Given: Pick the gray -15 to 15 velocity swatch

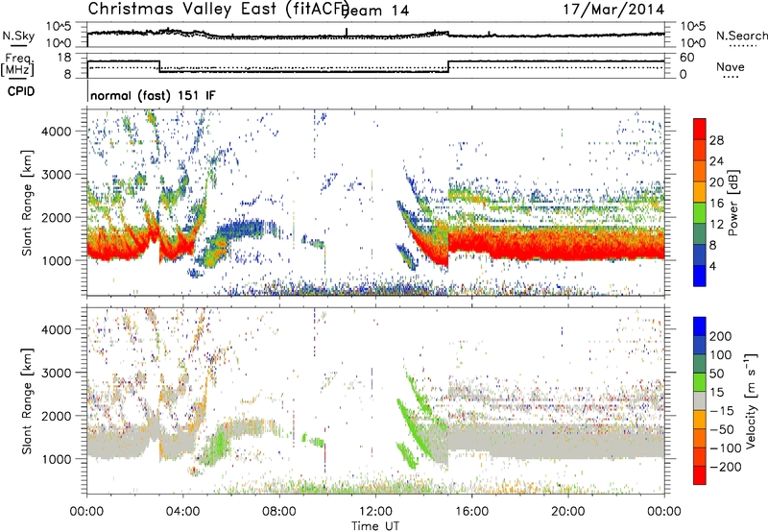Looking at the screenshot, I should pos(700,400).
